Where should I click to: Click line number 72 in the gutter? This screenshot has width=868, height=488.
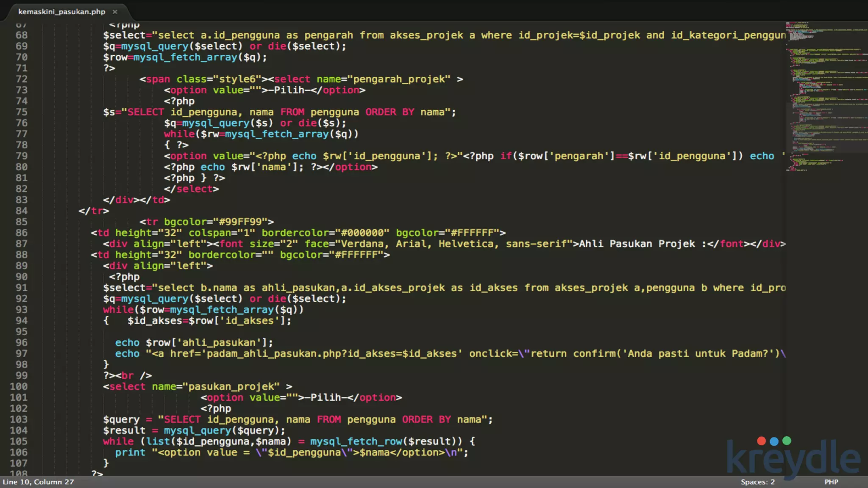pyautogui.click(x=21, y=79)
